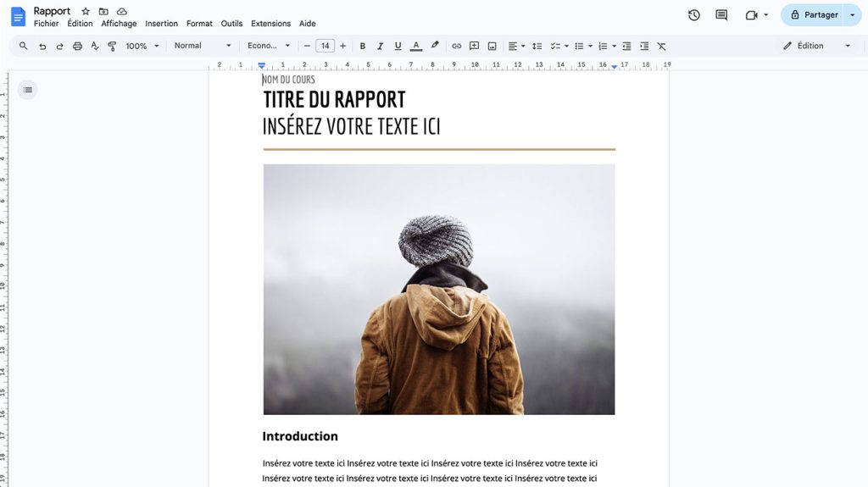Insert an image from toolbar
Screen dimensions: 868x487
pos(492,46)
